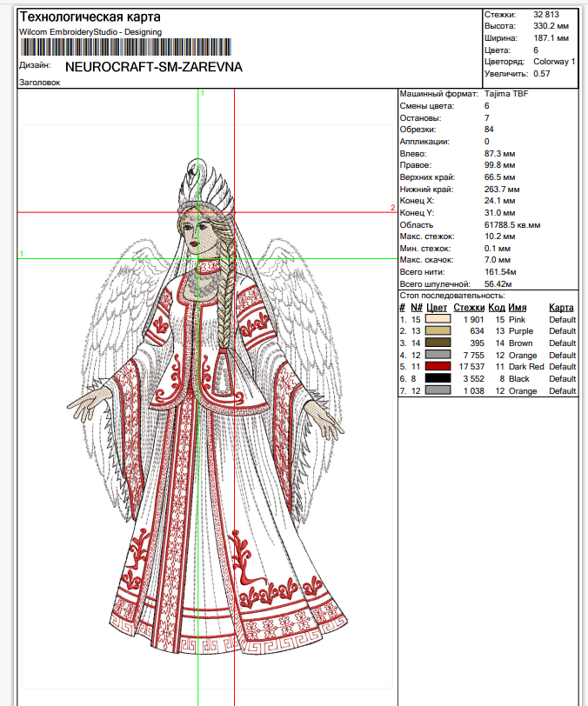Click the 'Цвет' column header
The image size is (588, 706).
[437, 307]
